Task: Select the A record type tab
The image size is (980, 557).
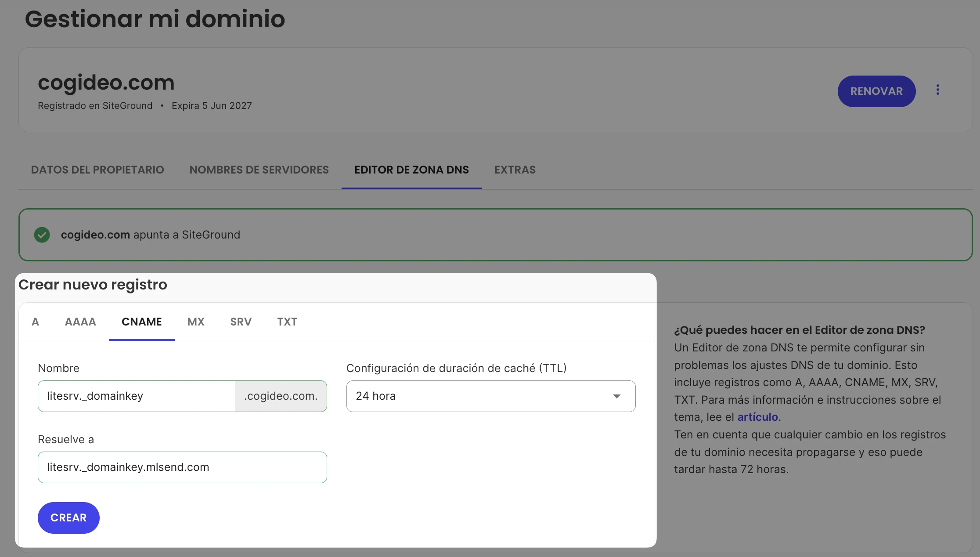Action: [36, 322]
